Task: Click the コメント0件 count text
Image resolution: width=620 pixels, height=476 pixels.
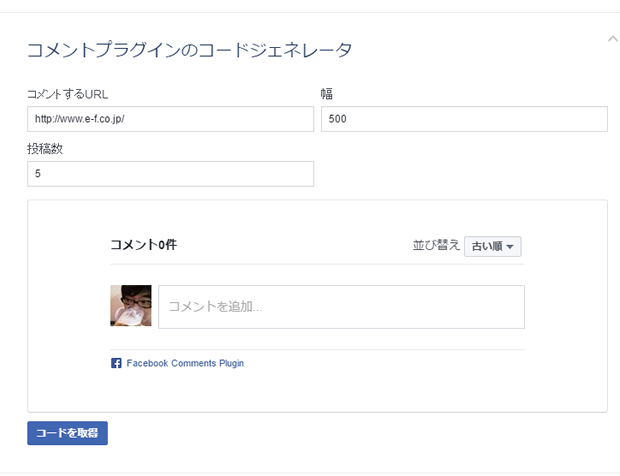Action: click(143, 245)
